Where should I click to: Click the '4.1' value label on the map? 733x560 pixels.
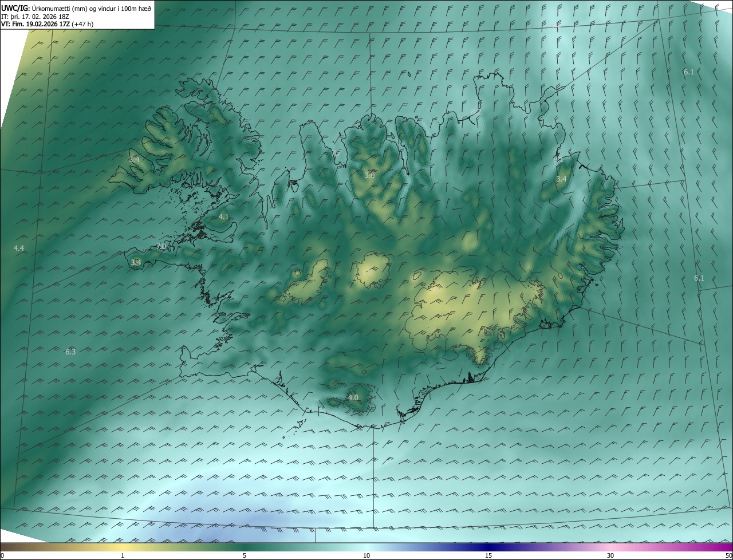tap(223, 216)
